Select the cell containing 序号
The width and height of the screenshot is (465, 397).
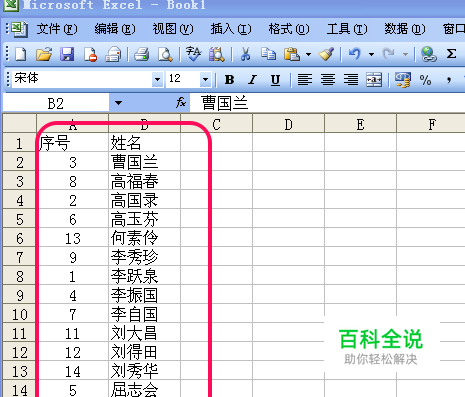pos(72,143)
